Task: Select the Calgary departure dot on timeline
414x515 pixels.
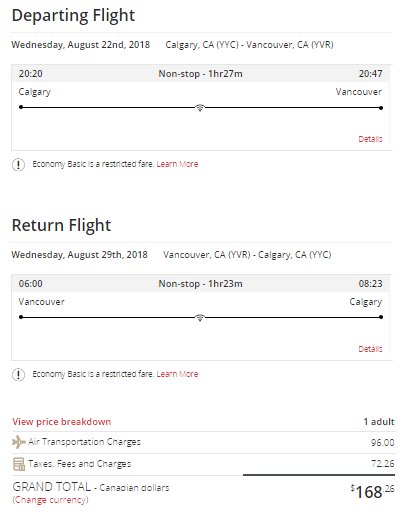Action: coord(21,107)
